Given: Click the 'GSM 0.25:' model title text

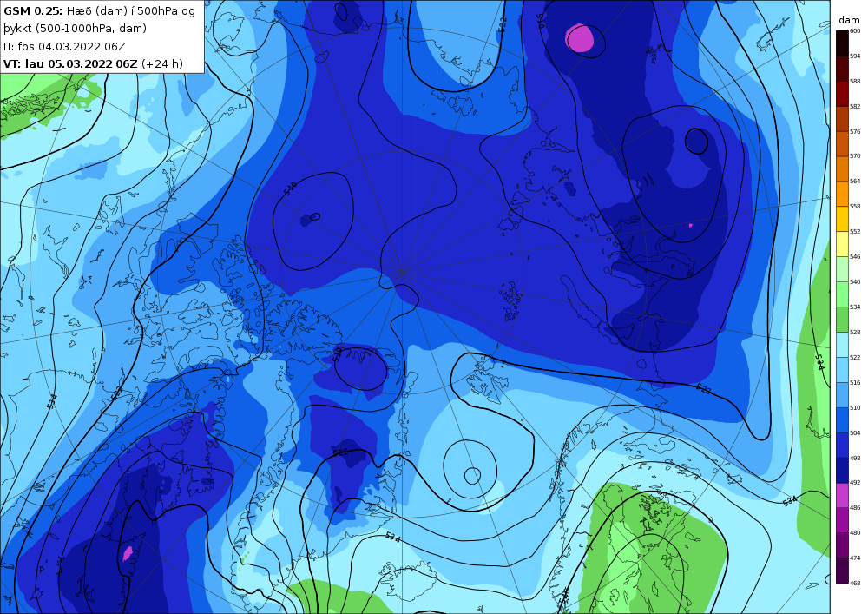Looking at the screenshot, I should pyautogui.click(x=33, y=11).
